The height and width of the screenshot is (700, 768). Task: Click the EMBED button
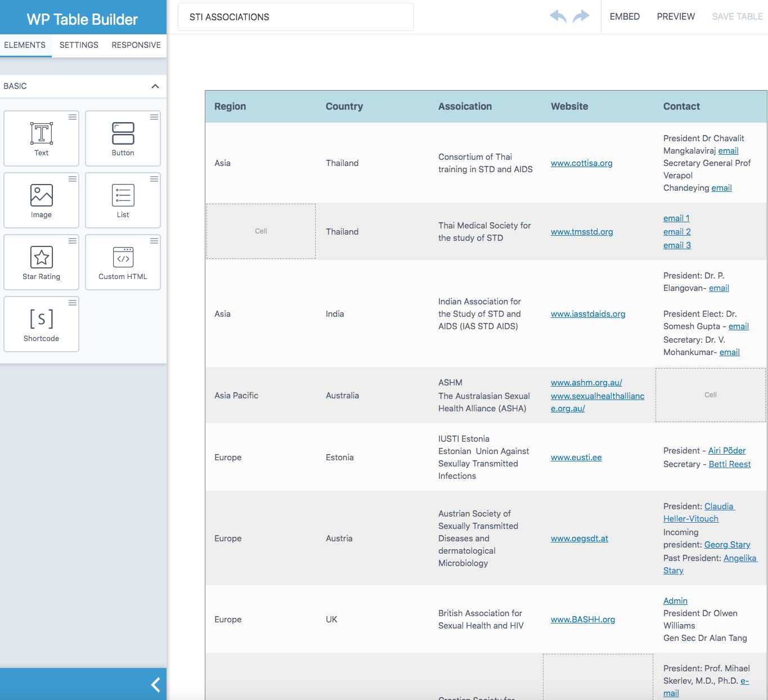coord(625,16)
